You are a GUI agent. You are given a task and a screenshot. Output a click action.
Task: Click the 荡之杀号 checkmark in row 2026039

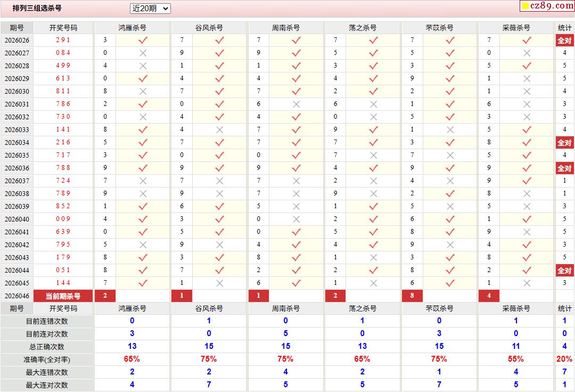coord(373,206)
